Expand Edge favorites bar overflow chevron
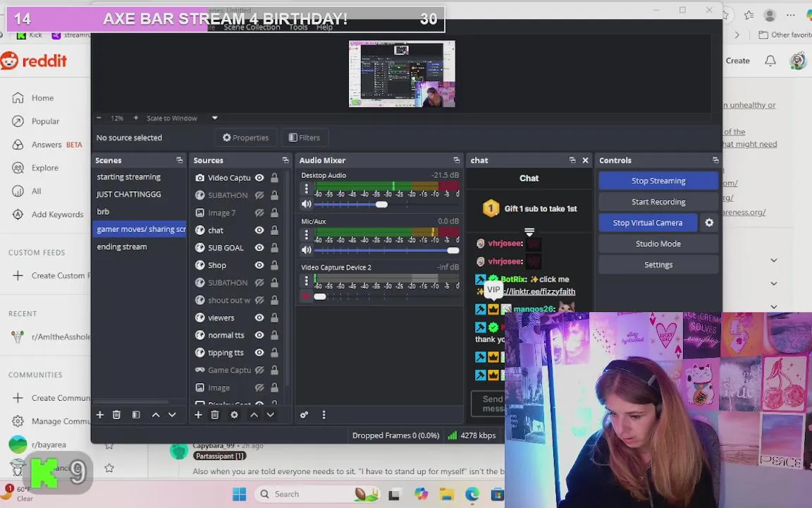The width and height of the screenshot is (812, 508). coord(737,35)
